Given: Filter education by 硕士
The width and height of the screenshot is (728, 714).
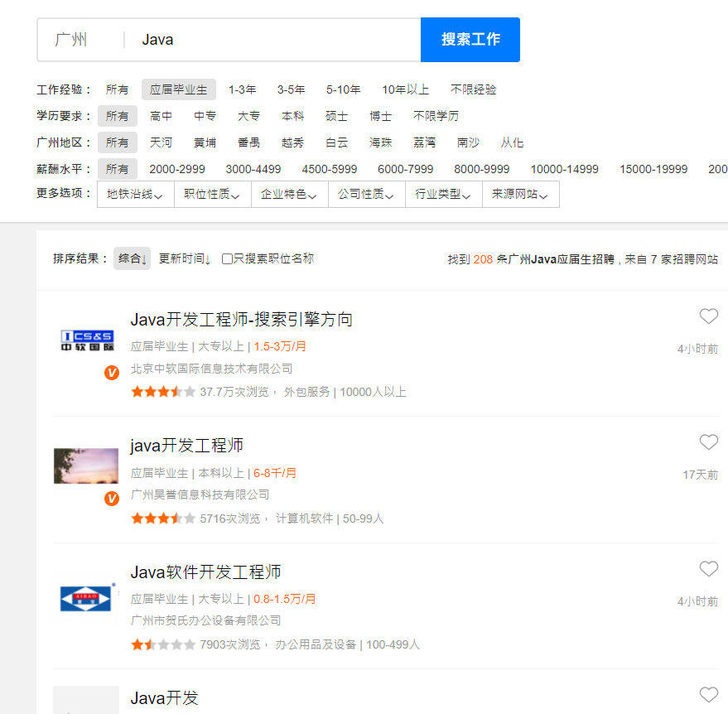Looking at the screenshot, I should coord(336,116).
